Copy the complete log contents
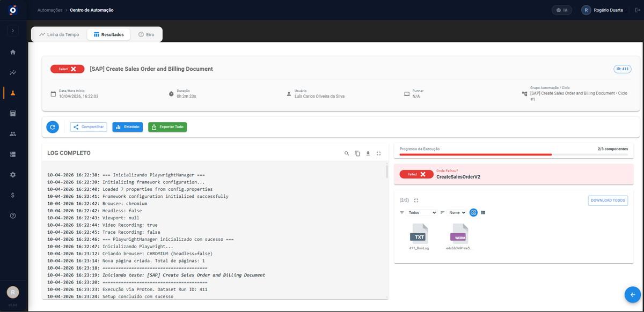This screenshot has width=644, height=312. [357, 153]
